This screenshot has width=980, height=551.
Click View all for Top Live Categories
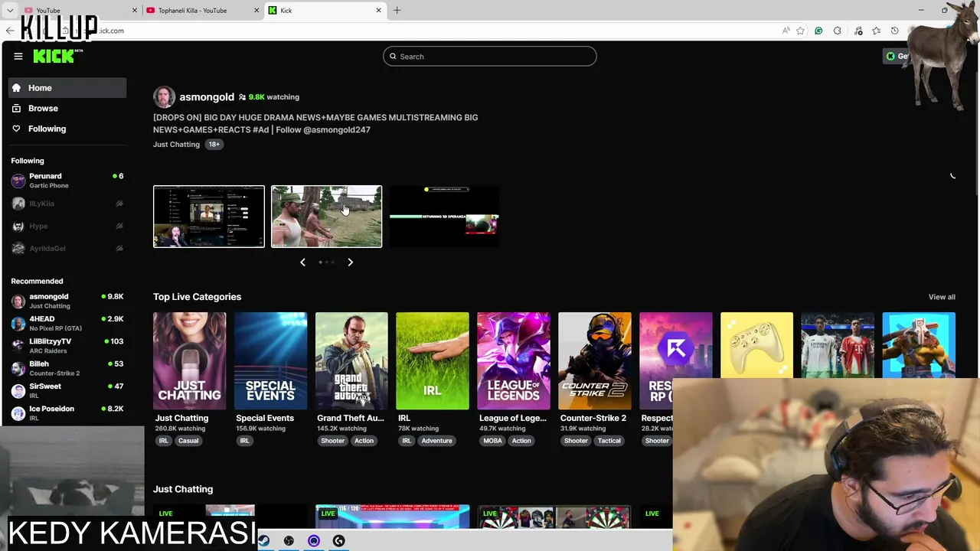tap(942, 297)
